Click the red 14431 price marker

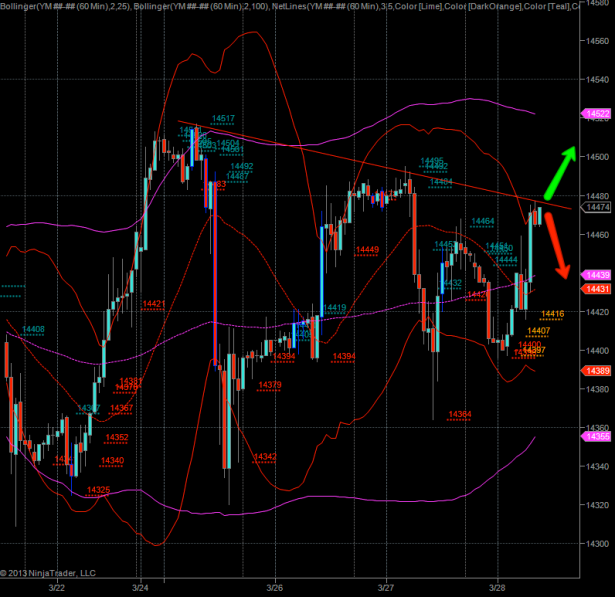pyautogui.click(x=598, y=289)
